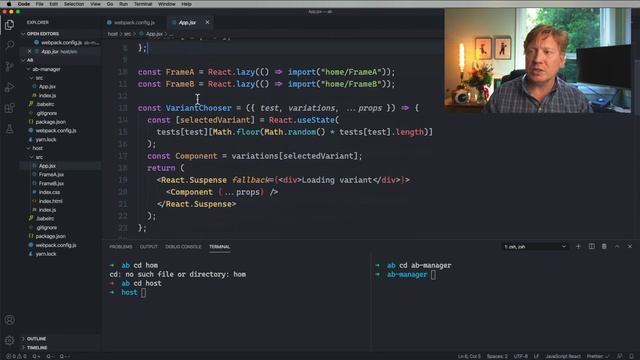Switch to the Problems panel tab
The height and width of the screenshot is (360, 640).
point(121,247)
